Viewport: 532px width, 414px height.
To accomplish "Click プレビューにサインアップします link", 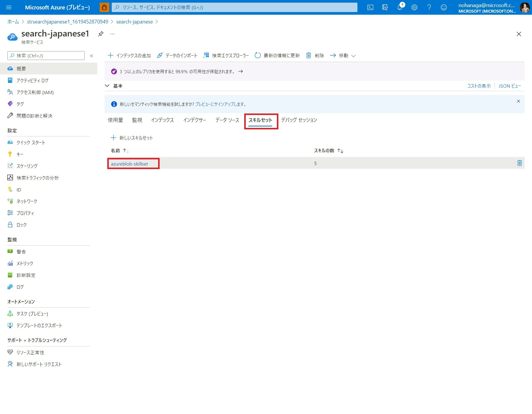I will click(221, 104).
